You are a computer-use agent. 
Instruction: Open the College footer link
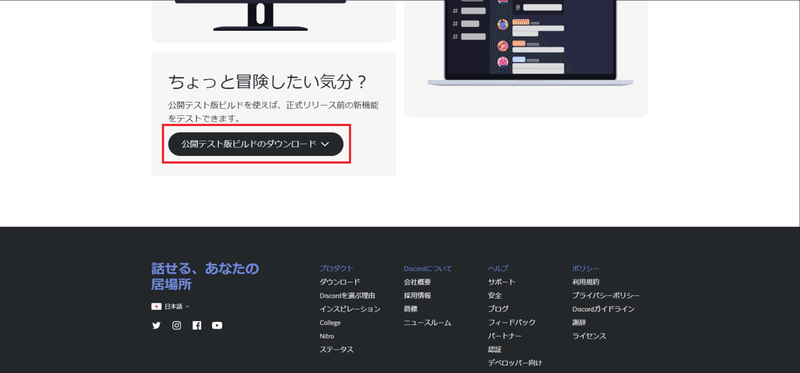(x=330, y=322)
